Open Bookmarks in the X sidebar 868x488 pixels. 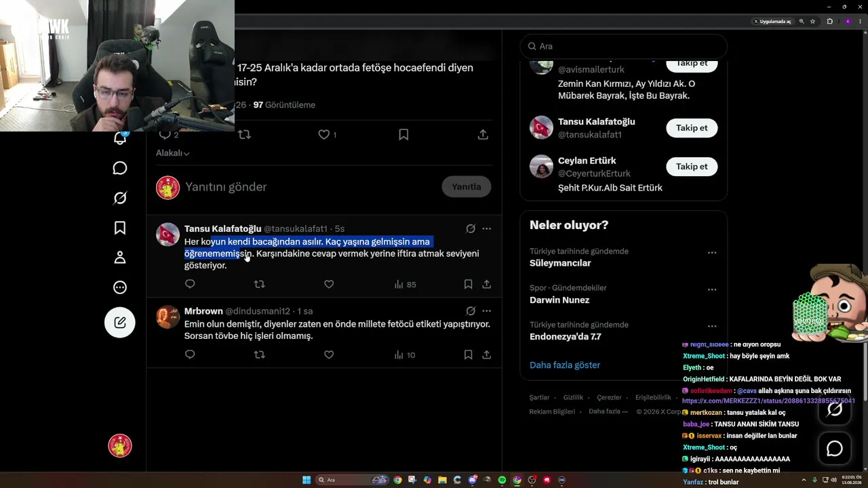tap(120, 228)
